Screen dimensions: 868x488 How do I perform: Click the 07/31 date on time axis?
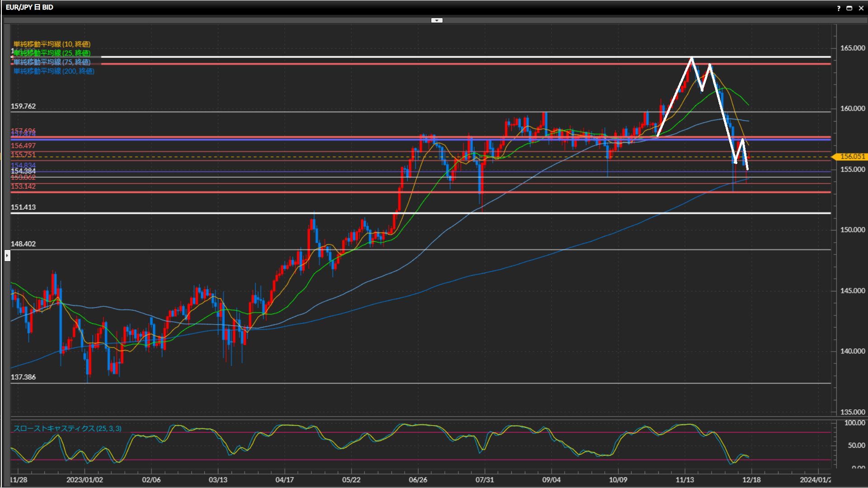(484, 479)
